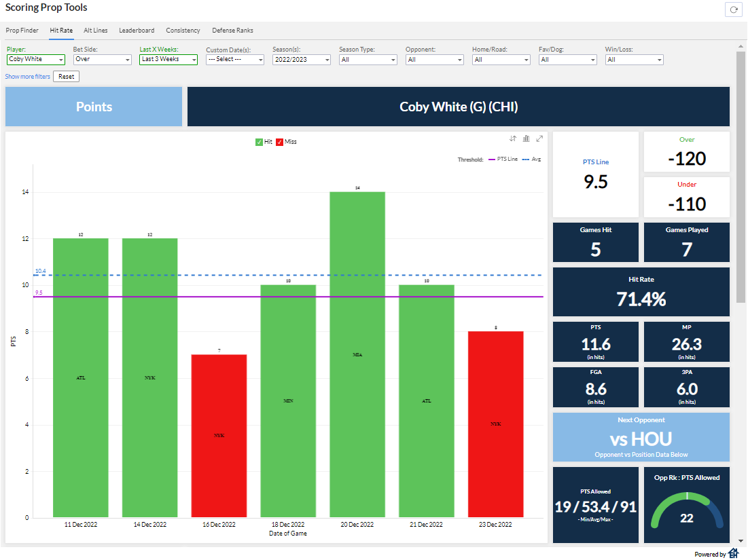
Task: Click the sort arrows icon above the chart
Action: click(513, 138)
